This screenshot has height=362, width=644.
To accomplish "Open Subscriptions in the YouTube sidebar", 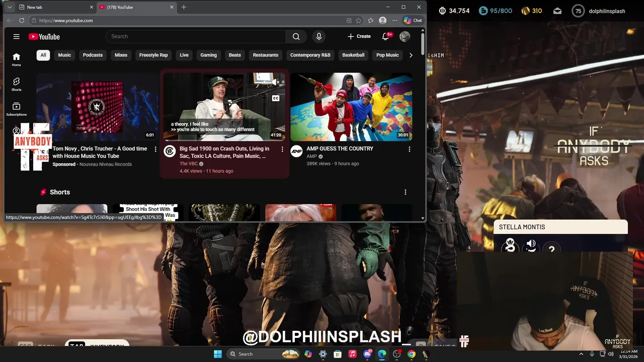I will pyautogui.click(x=17, y=109).
